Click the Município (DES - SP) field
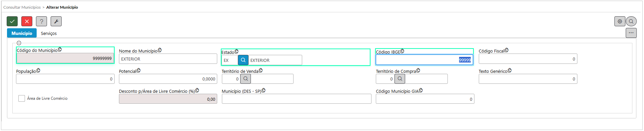This screenshot has width=644, height=131. point(297,99)
